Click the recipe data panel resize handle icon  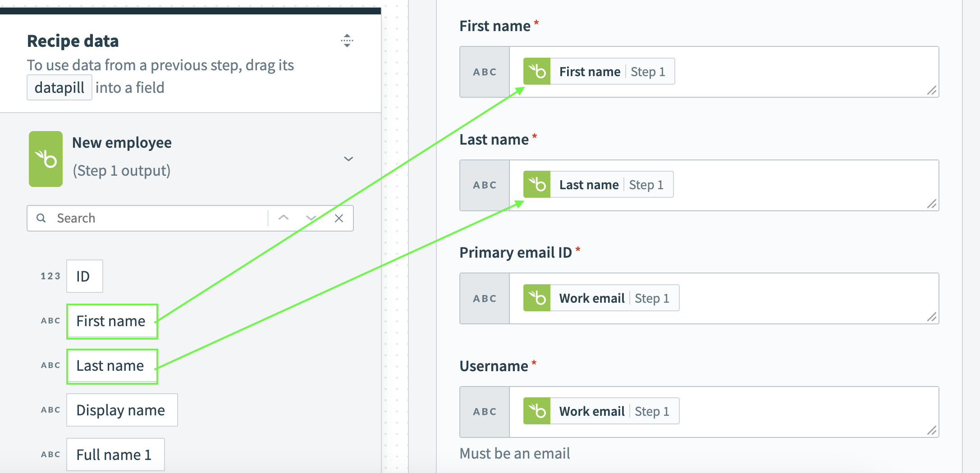point(347,41)
